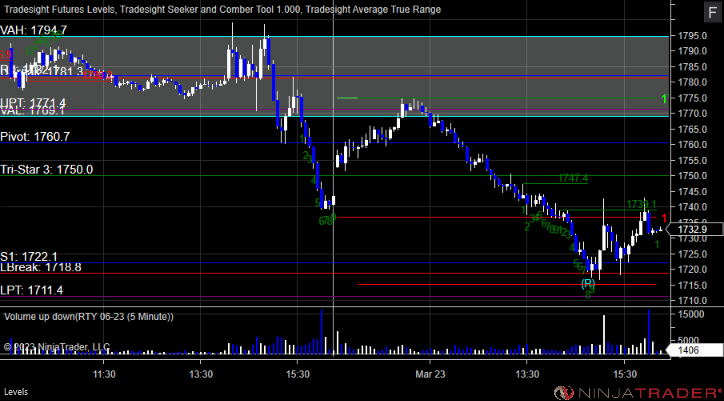
Task: Click the UPT: 1771.4 label
Action: tap(32, 102)
